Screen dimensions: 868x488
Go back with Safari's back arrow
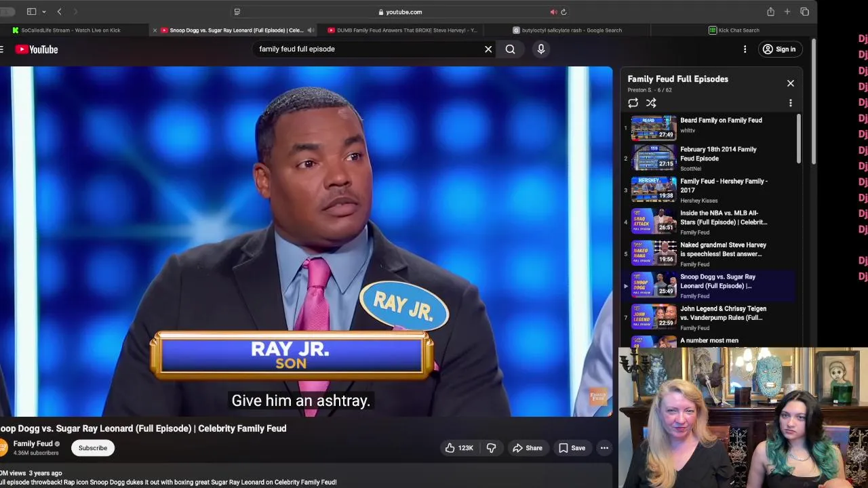pyautogui.click(x=60, y=12)
